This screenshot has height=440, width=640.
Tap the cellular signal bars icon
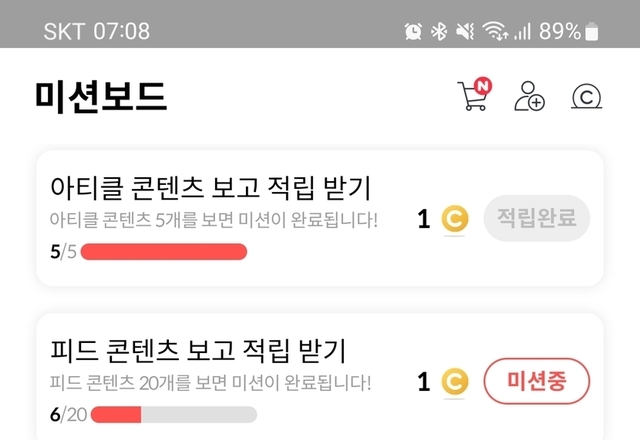(x=522, y=31)
